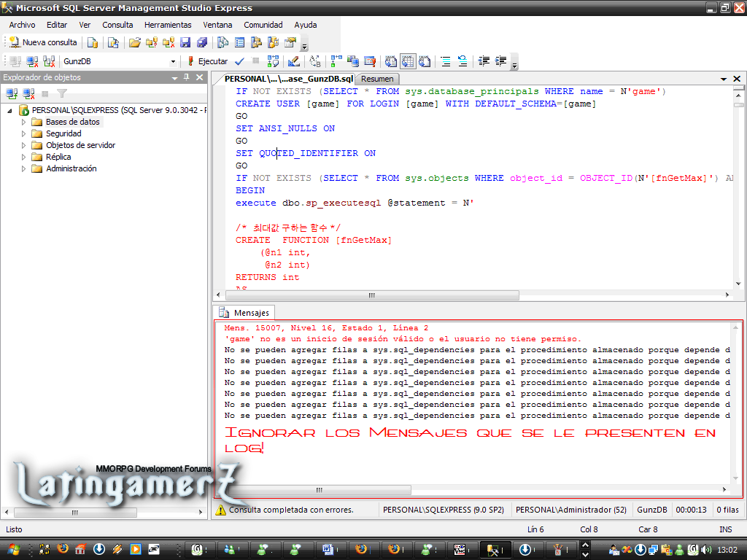Click Connect icon in Object Explorer
Viewport: 747px width, 560px height.
[12, 93]
